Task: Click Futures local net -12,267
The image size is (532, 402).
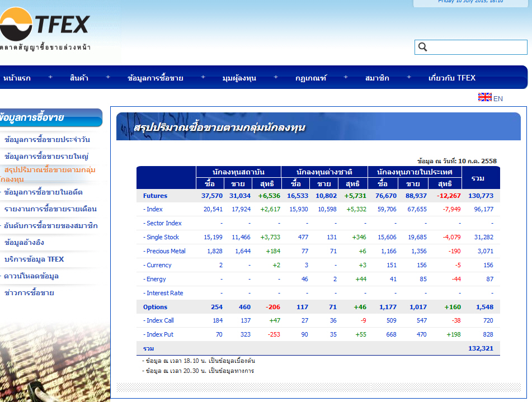Action: pyautogui.click(x=449, y=196)
